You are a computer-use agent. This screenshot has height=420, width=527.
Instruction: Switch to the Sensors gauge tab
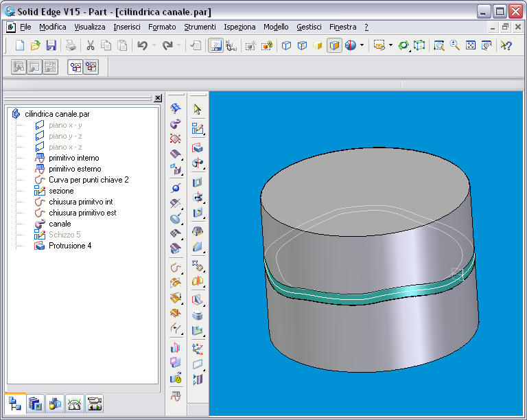click(x=74, y=404)
